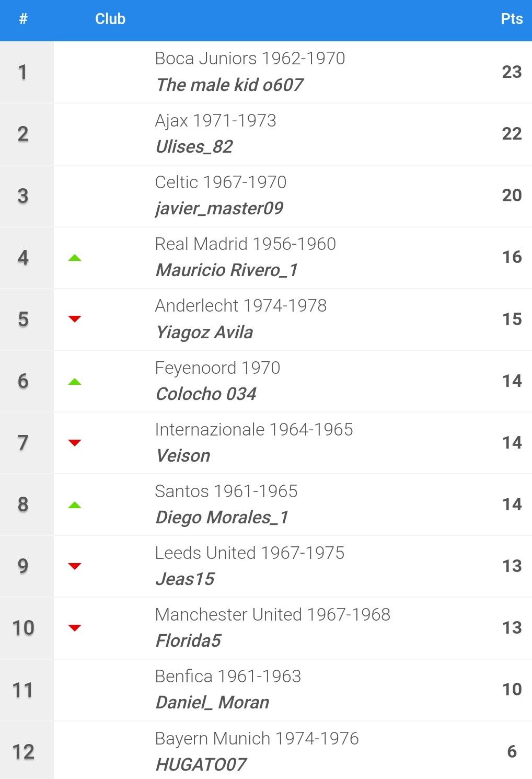Open manager profile HUGATO07
Viewport: 532px width, 779px height.
tap(201, 764)
